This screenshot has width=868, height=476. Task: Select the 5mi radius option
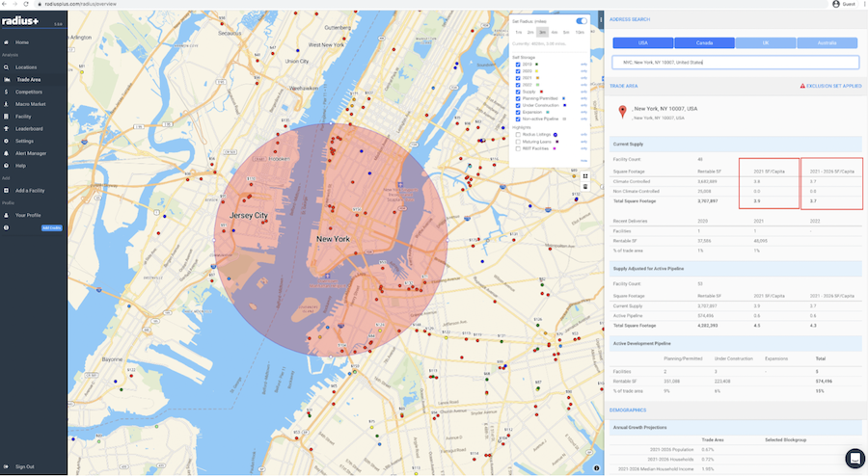pos(566,33)
